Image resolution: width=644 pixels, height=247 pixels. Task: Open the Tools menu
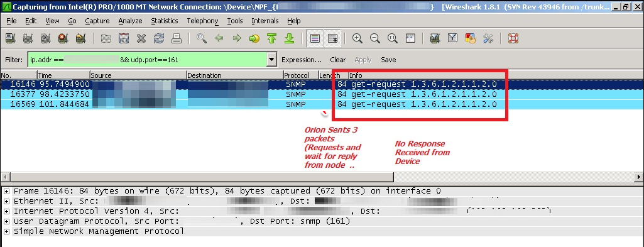tap(235, 21)
